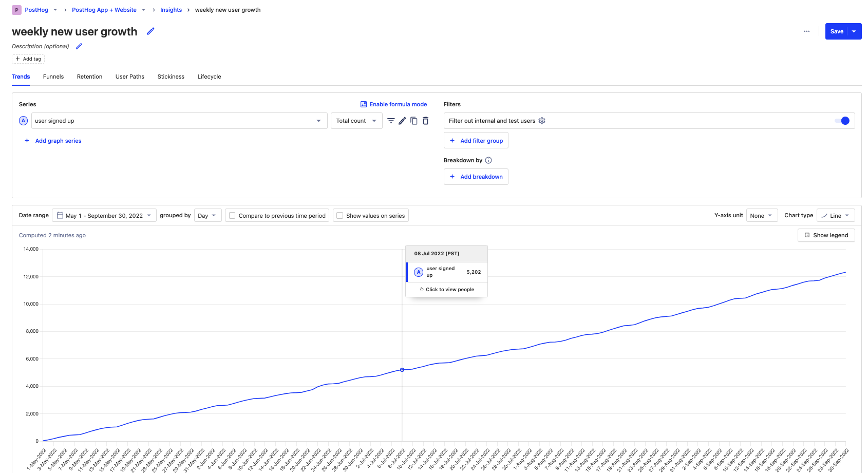The width and height of the screenshot is (868, 473).
Task: Select Click to view people in the tooltip
Action: (446, 289)
